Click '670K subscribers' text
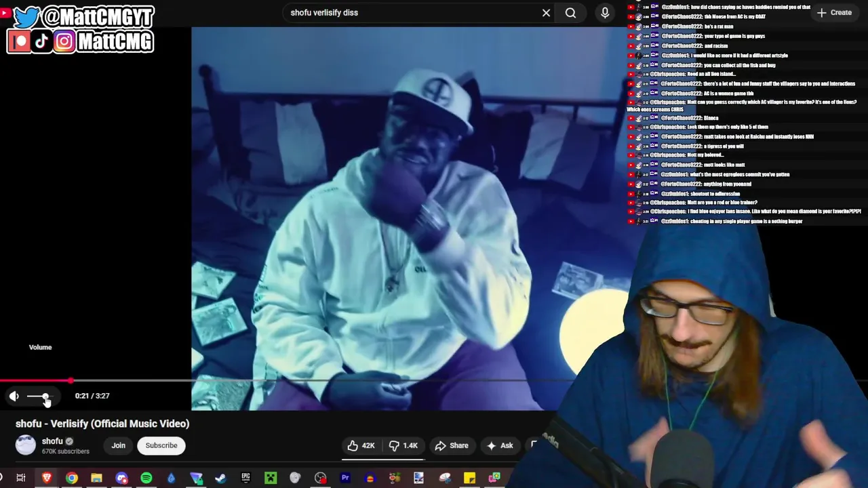 [66, 451]
